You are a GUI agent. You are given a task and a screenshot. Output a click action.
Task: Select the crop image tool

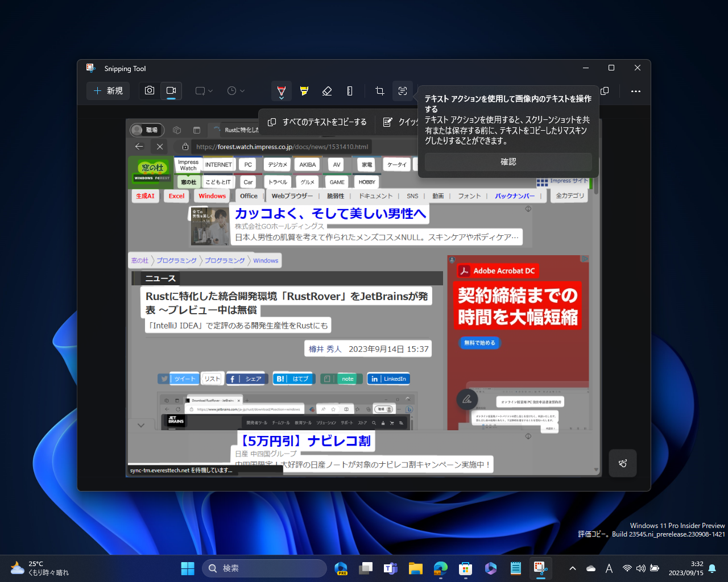379,90
